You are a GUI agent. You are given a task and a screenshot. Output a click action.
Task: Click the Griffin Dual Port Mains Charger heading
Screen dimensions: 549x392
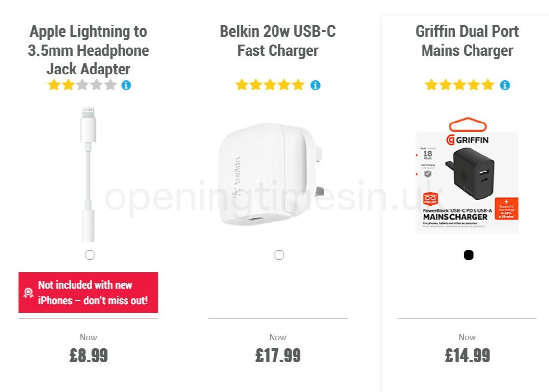pyautogui.click(x=467, y=41)
